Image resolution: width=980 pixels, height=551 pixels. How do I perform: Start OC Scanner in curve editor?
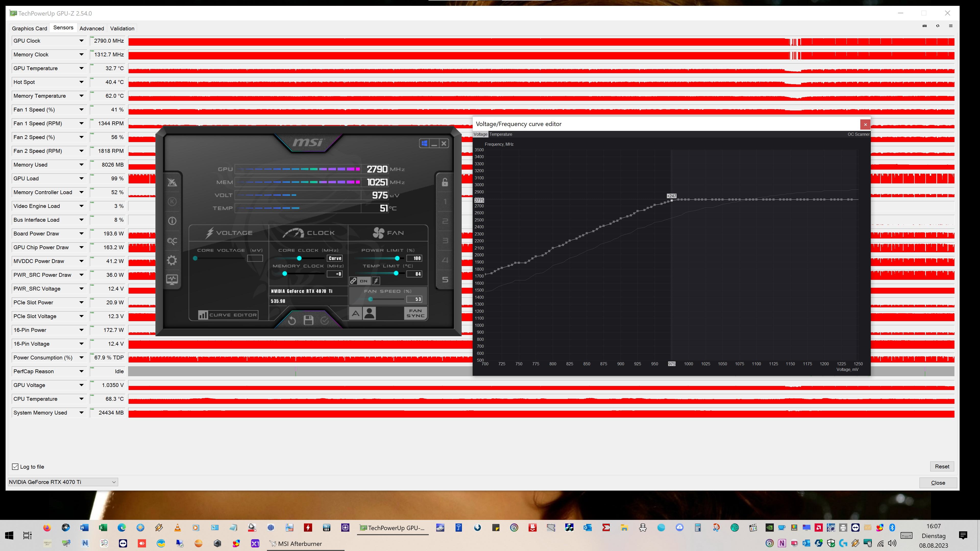858,134
